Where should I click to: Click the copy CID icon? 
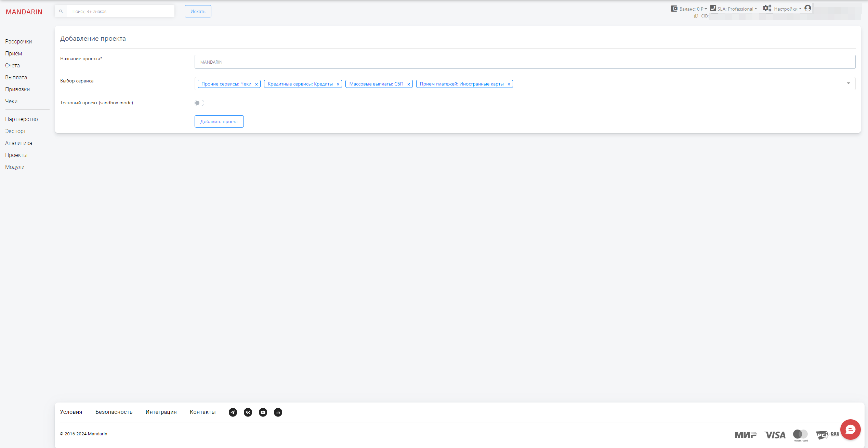coord(696,16)
